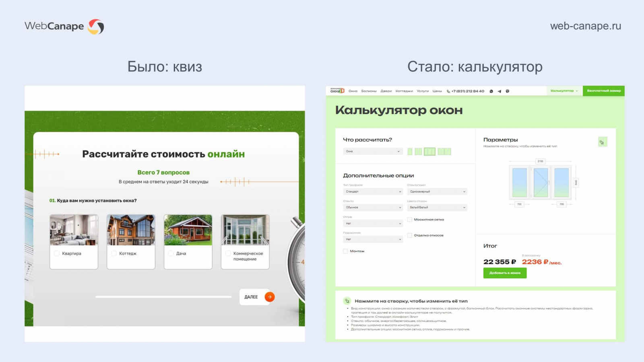Click the installment price 2236 ₽/мес.
The image size is (644, 362).
(x=542, y=262)
